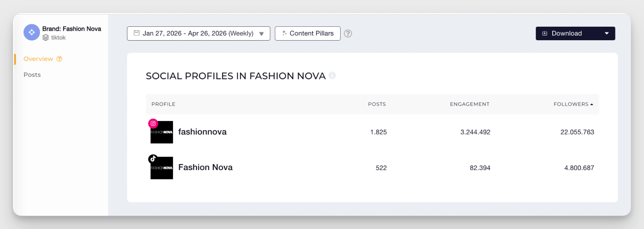Image resolution: width=644 pixels, height=229 pixels.
Task: Open the date range dropdown Jan 27 – Apr 26
Action: [x=198, y=33]
